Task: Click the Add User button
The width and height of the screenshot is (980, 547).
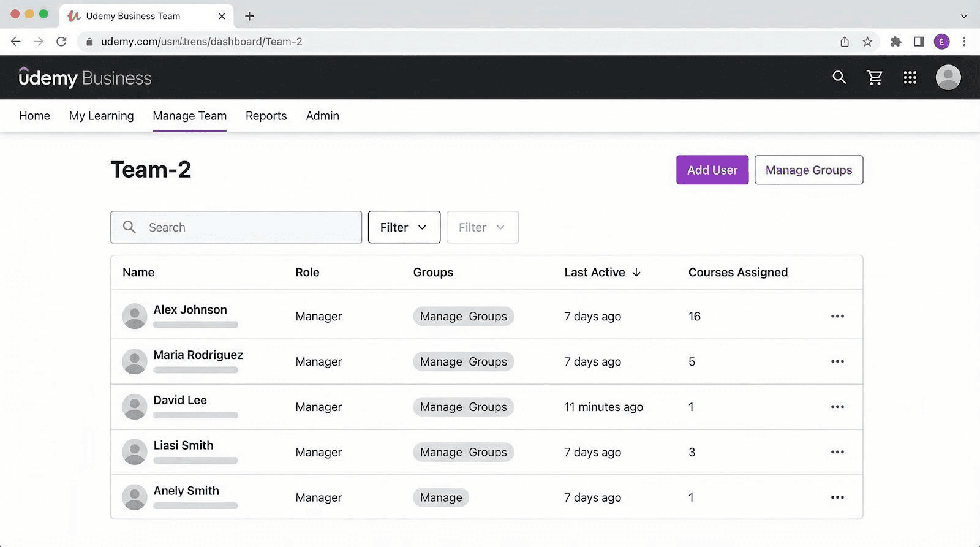Action: pos(712,170)
